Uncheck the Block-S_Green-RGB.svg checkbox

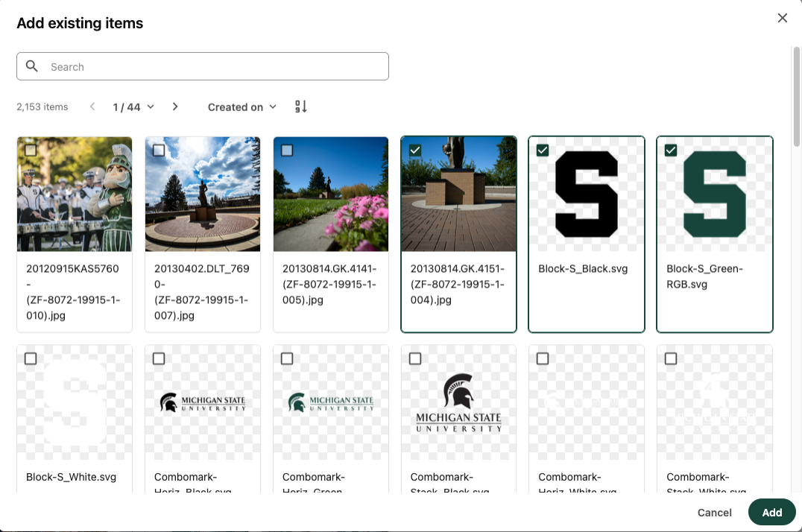tap(671, 151)
